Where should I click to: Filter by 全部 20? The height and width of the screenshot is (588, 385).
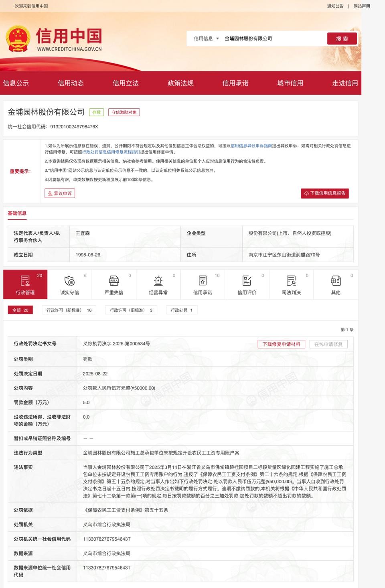click(20, 310)
